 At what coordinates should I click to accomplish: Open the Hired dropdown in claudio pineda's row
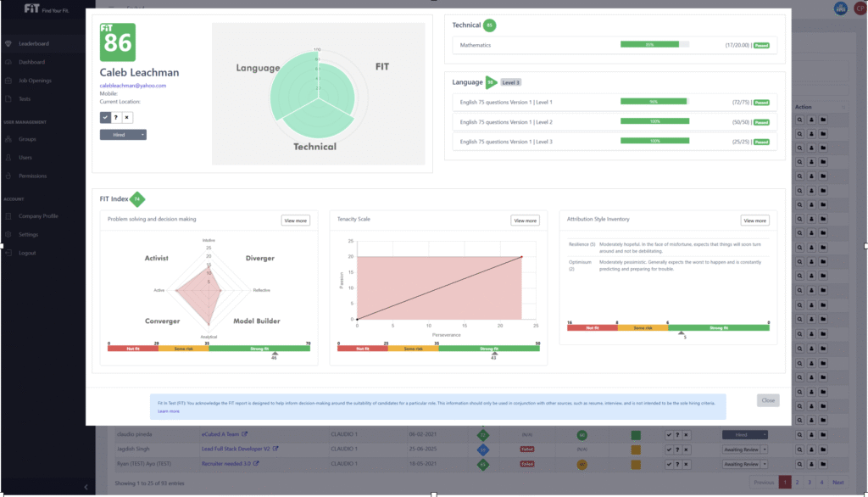[x=745, y=434]
